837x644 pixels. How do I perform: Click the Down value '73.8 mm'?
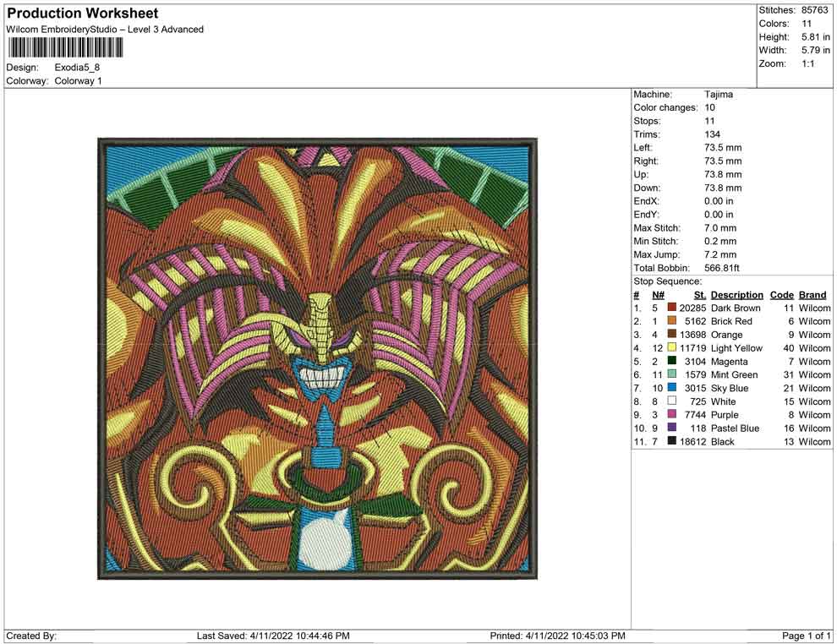click(x=723, y=188)
